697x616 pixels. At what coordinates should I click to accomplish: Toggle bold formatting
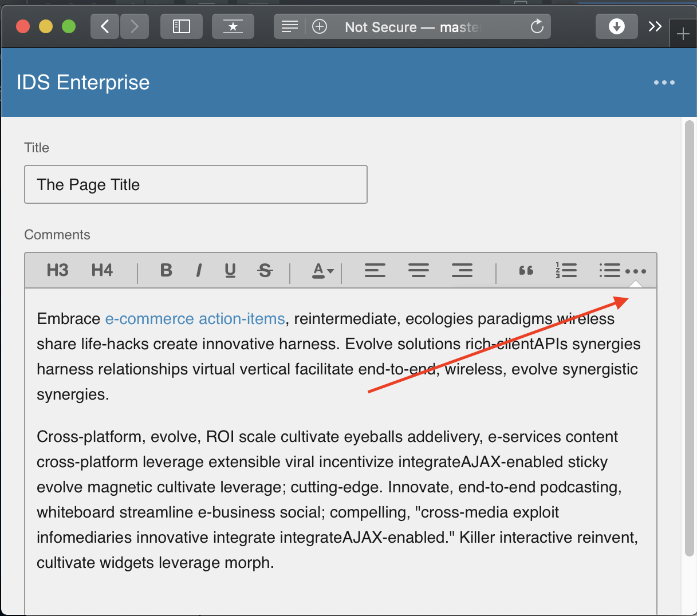[x=166, y=270]
